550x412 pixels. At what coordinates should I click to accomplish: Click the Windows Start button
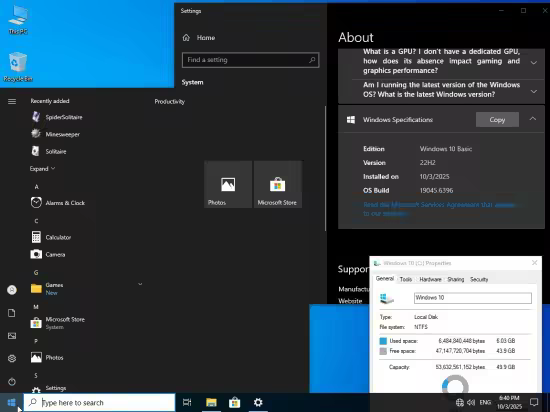coord(12,403)
